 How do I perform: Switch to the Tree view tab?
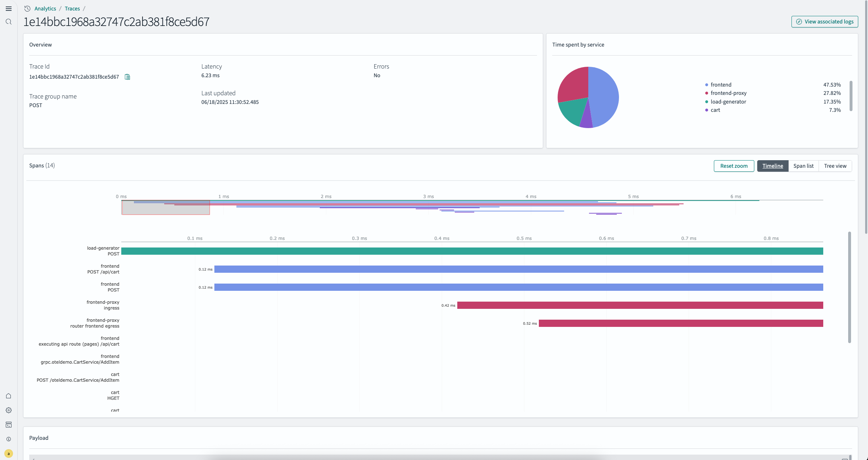pos(836,166)
